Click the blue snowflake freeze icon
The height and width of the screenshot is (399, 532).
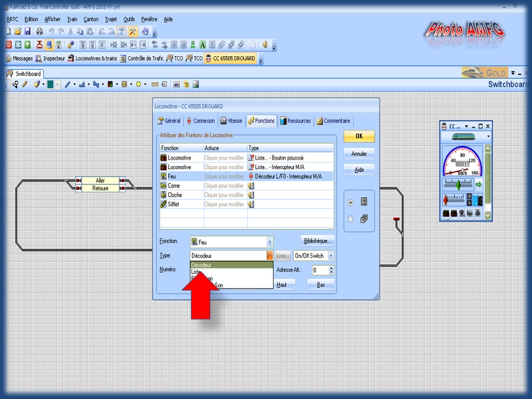tap(18, 44)
